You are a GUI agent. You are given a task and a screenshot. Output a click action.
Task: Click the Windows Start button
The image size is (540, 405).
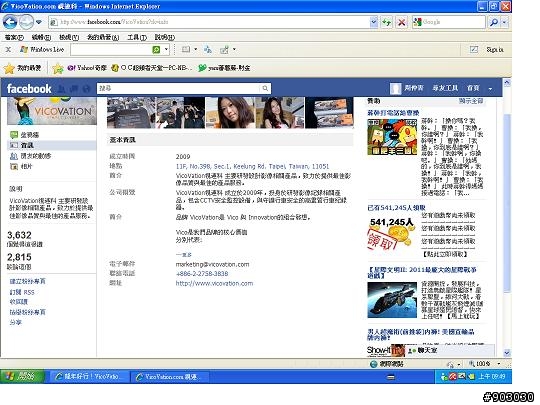[22, 376]
